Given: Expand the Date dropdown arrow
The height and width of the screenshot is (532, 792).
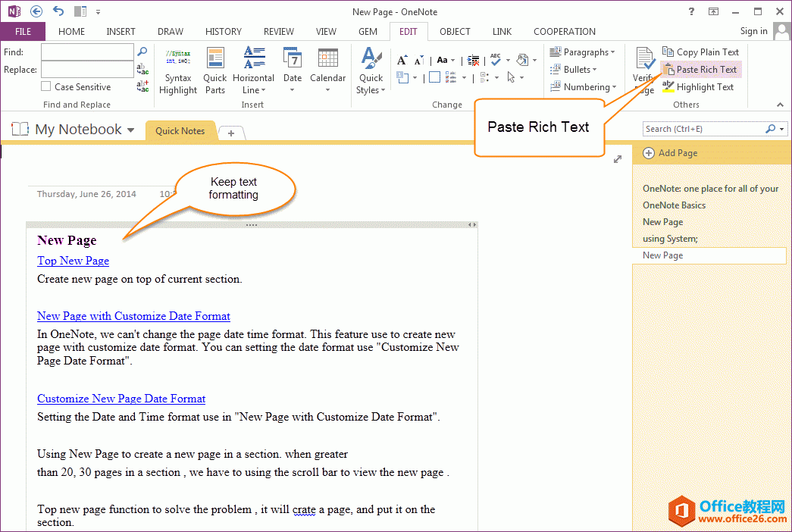Looking at the screenshot, I should [x=293, y=90].
